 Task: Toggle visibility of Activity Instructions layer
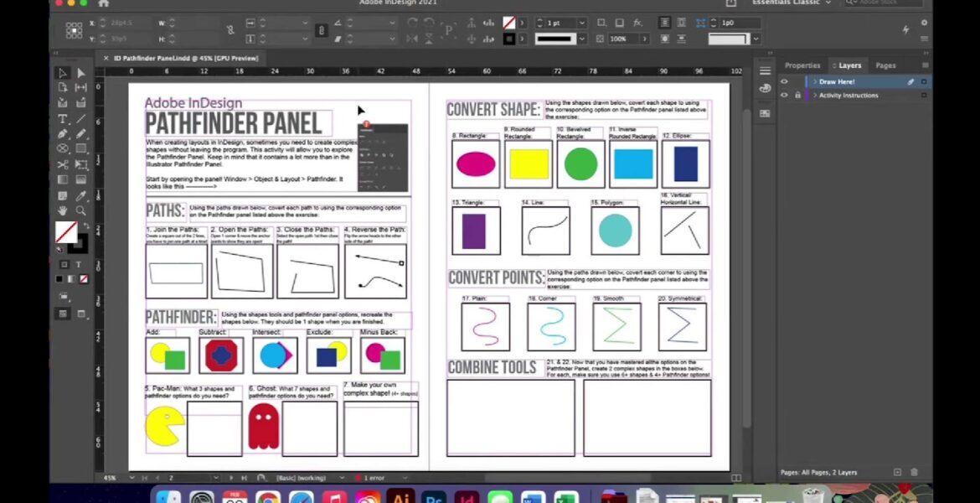[x=784, y=95]
